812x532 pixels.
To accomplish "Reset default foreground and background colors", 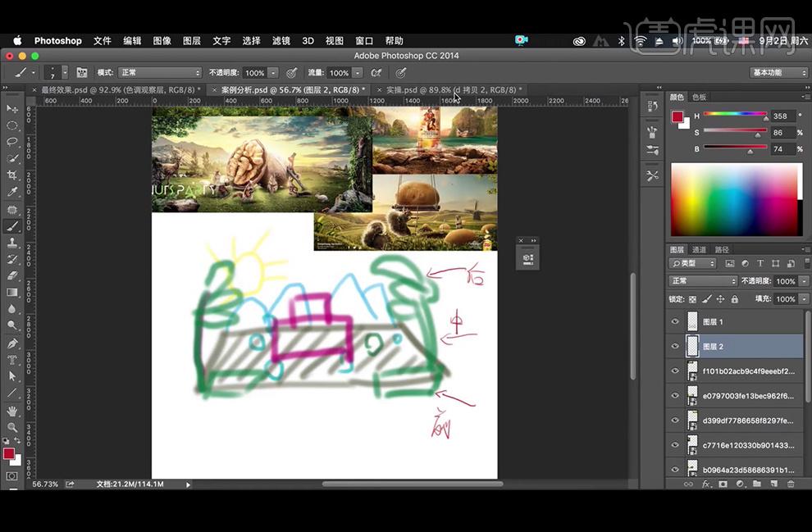I will tap(6, 441).
